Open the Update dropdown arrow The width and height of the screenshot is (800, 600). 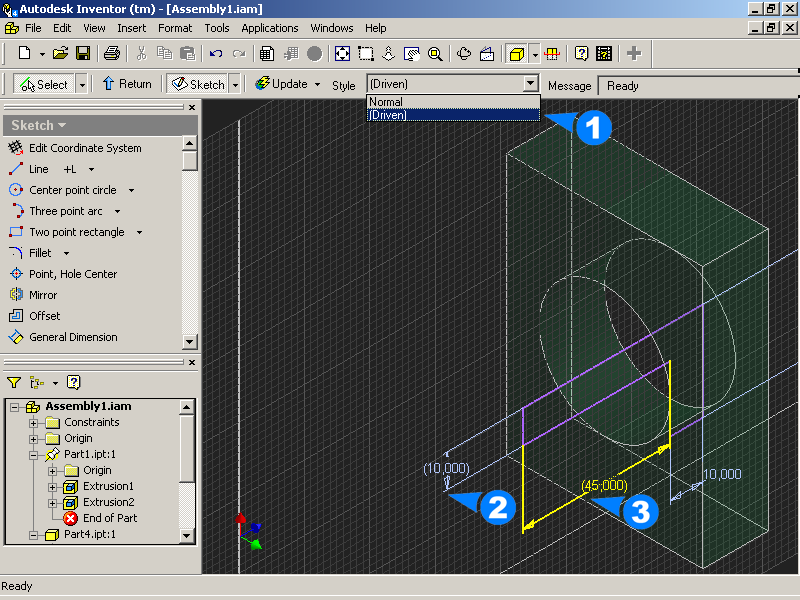[x=317, y=84]
